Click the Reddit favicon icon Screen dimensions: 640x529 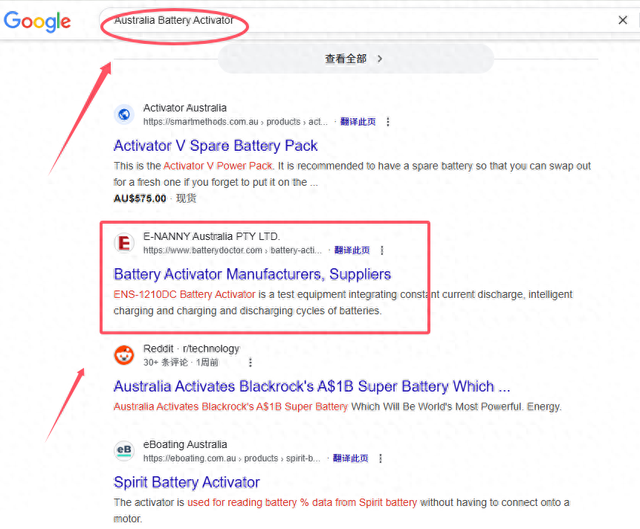[x=124, y=355]
